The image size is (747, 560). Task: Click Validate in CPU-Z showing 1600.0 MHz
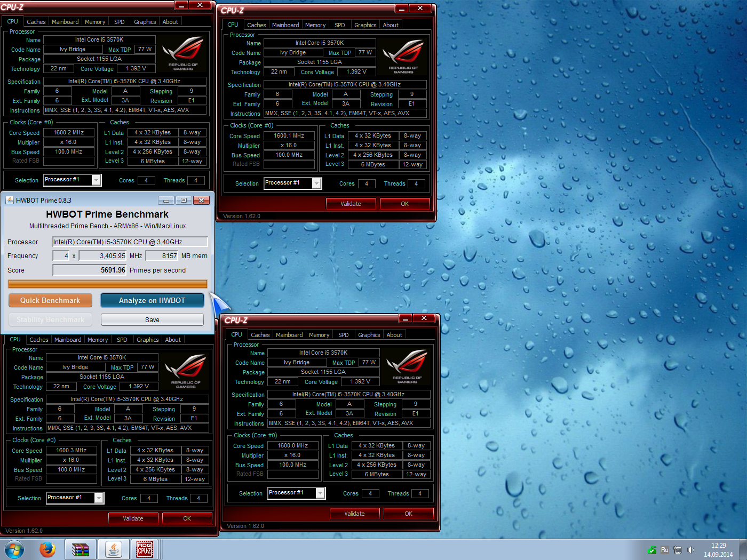354,514
